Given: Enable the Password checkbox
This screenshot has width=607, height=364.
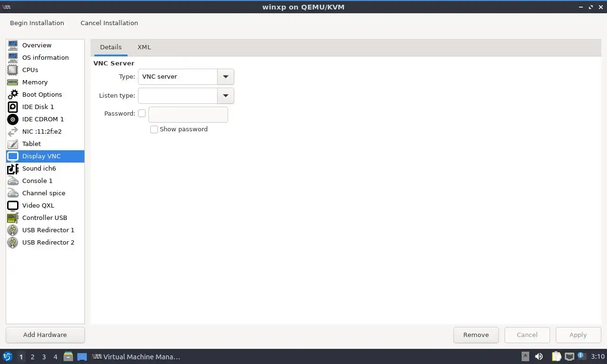Looking at the screenshot, I should 142,113.
